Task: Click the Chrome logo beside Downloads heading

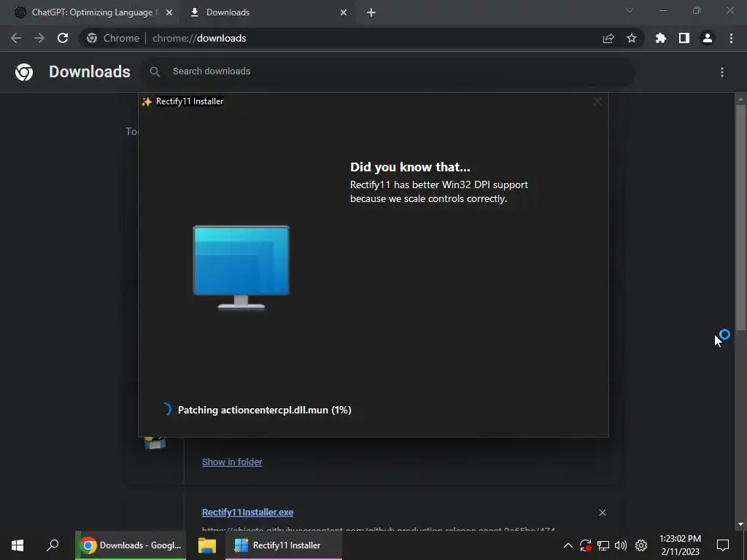Action: coord(24,72)
